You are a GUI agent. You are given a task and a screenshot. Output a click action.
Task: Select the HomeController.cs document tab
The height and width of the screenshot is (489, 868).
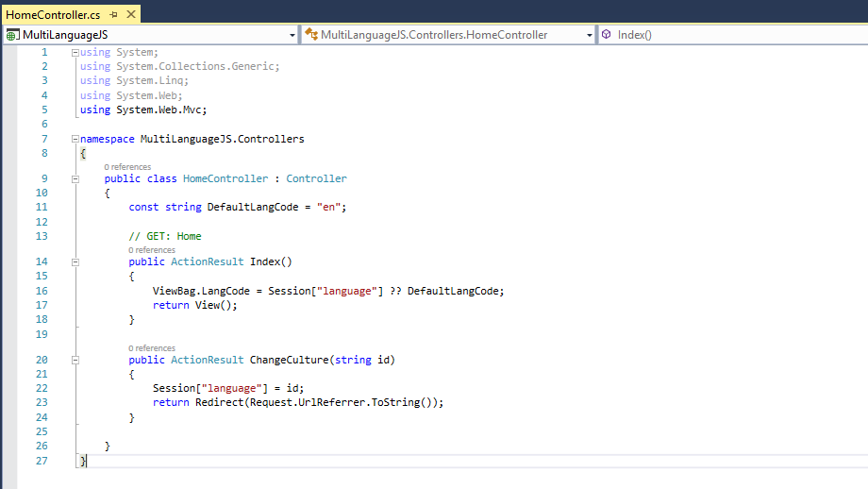pos(53,15)
